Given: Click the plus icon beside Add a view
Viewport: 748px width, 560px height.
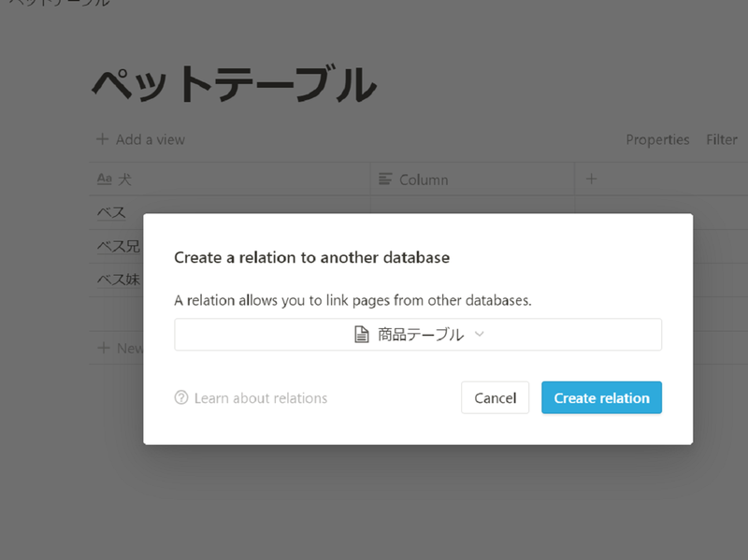Looking at the screenshot, I should (103, 139).
